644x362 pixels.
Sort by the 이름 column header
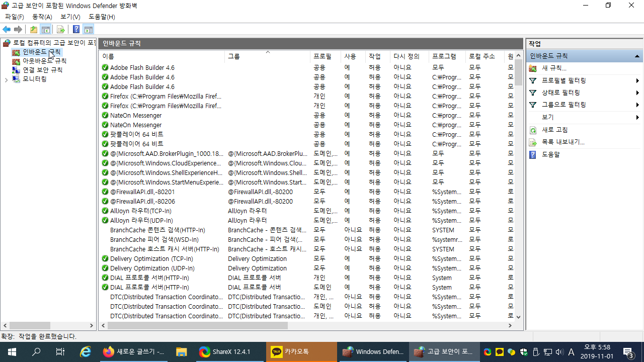coord(162,56)
